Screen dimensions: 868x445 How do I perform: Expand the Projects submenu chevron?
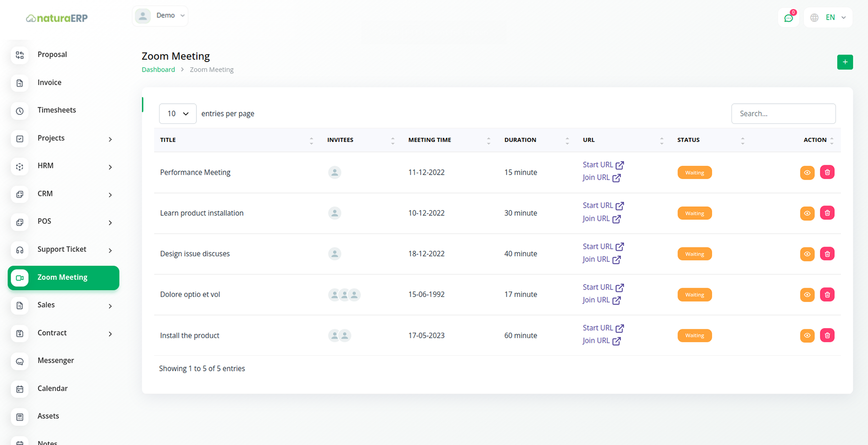point(110,139)
